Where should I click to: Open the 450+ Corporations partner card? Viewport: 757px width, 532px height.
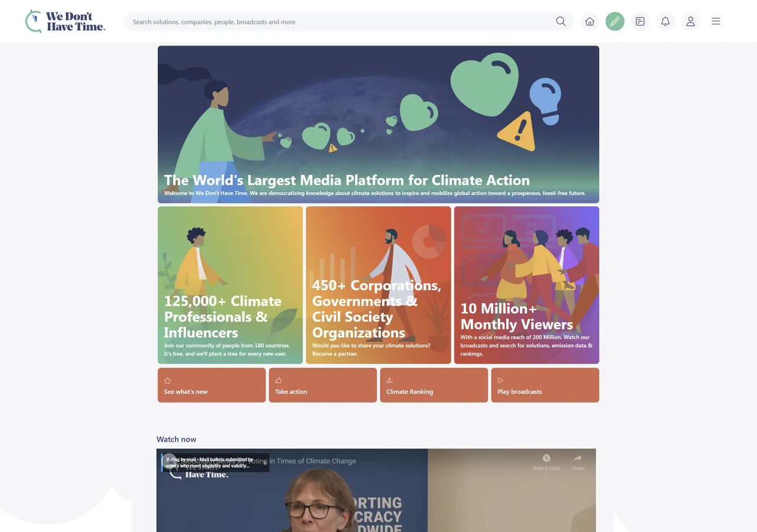[x=378, y=285]
